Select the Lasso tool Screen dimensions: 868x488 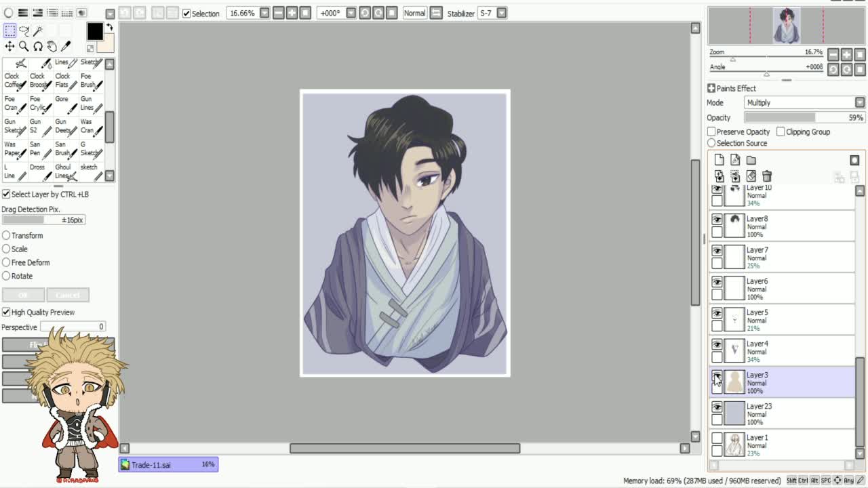[x=24, y=30]
